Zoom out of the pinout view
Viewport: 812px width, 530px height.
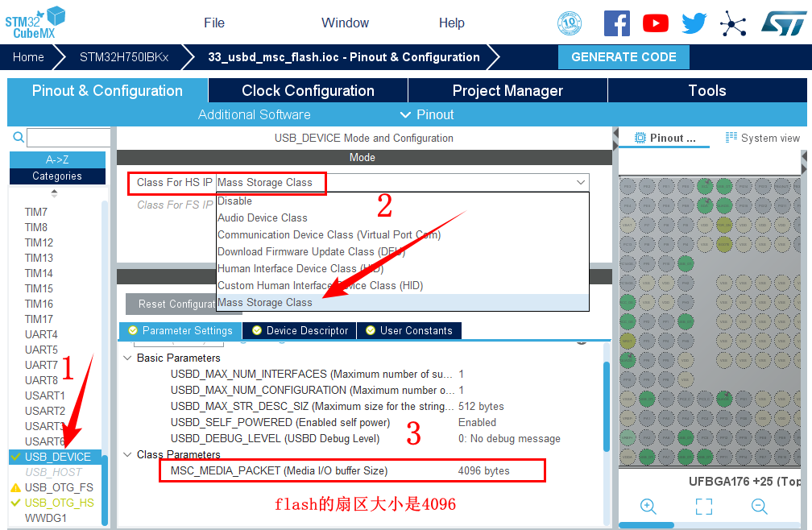pyautogui.click(x=759, y=506)
